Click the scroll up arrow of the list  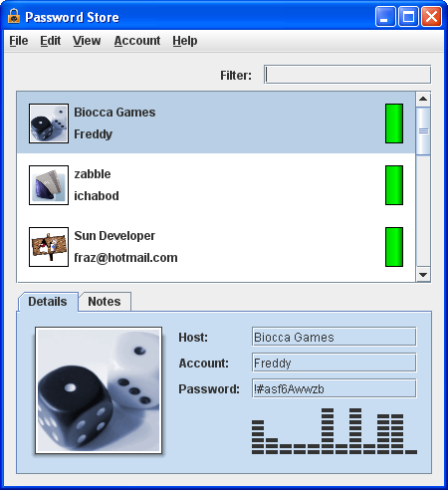pyautogui.click(x=423, y=99)
